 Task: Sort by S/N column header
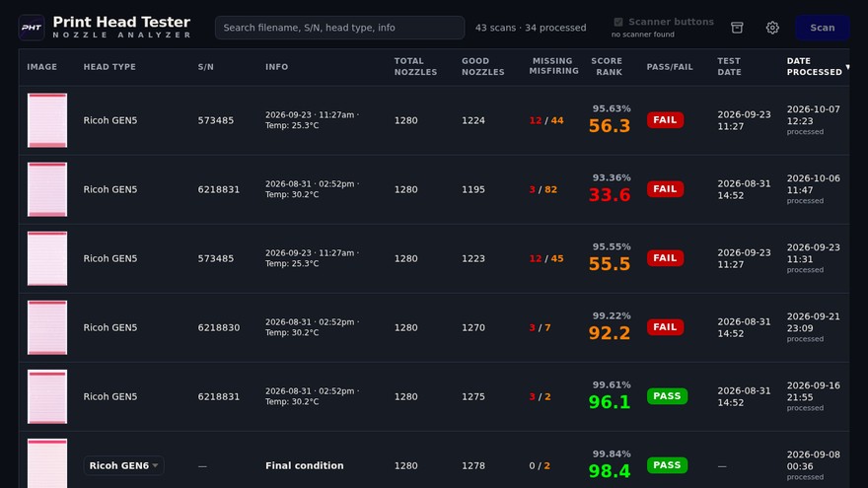(x=205, y=67)
